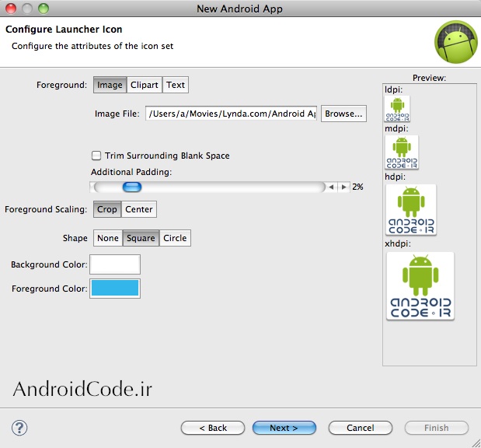Viewport: 481px width, 448px height.
Task: Click the xhdpi preview icon
Action: (x=420, y=286)
